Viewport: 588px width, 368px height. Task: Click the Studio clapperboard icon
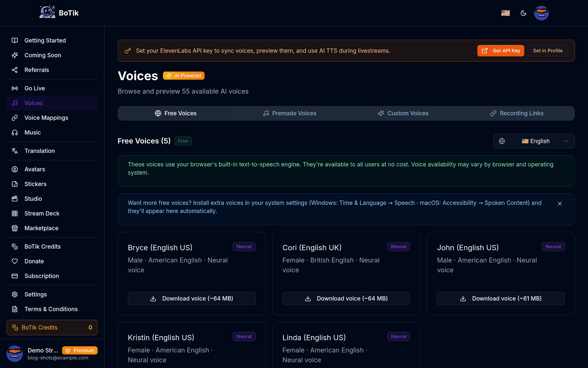[x=15, y=199]
